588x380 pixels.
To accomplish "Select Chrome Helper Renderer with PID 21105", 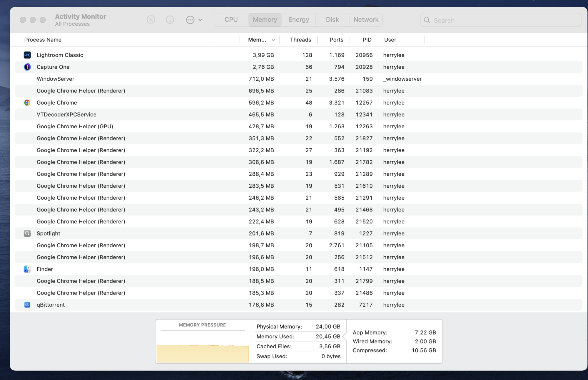I will (x=298, y=245).
